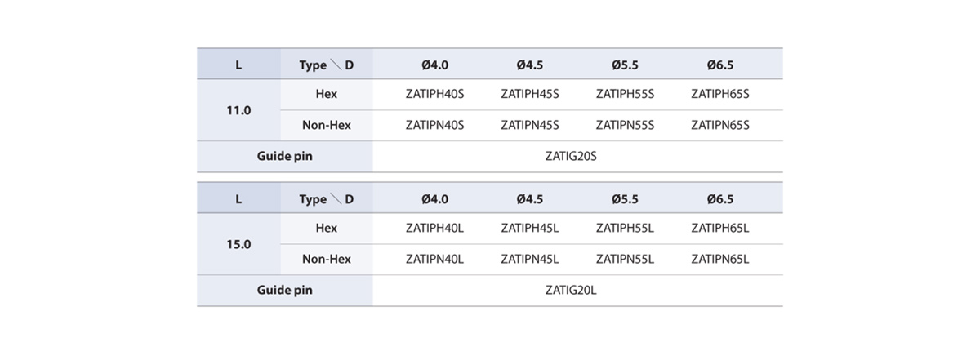Select product code ZATIPH40L
Image resolution: width=980 pixels, height=347 pixels.
[434, 228]
